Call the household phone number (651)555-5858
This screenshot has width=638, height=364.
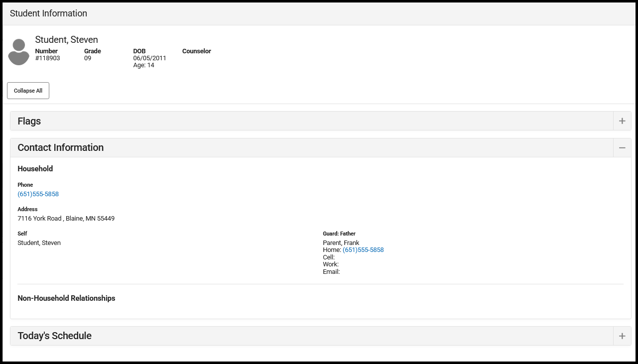[x=38, y=194]
